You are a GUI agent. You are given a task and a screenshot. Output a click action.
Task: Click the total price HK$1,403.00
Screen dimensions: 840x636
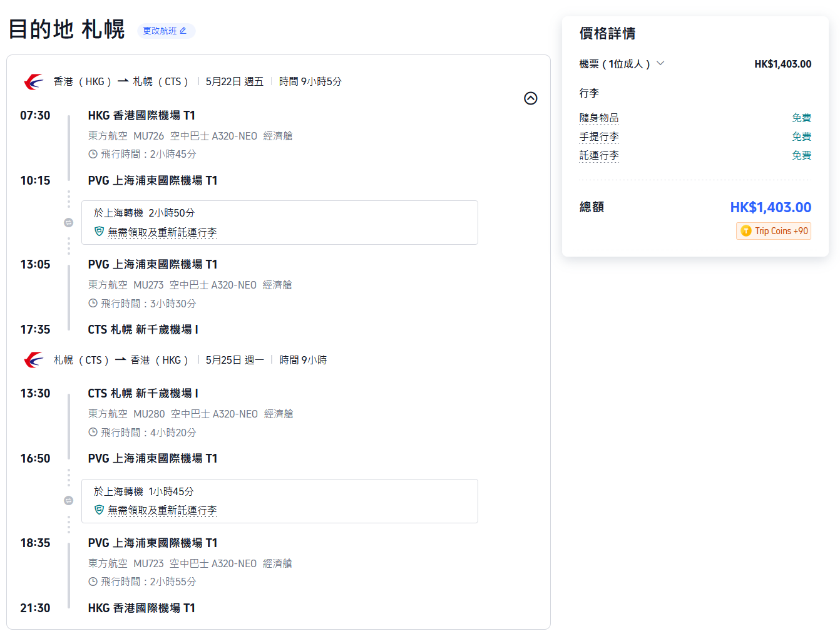tap(770, 207)
